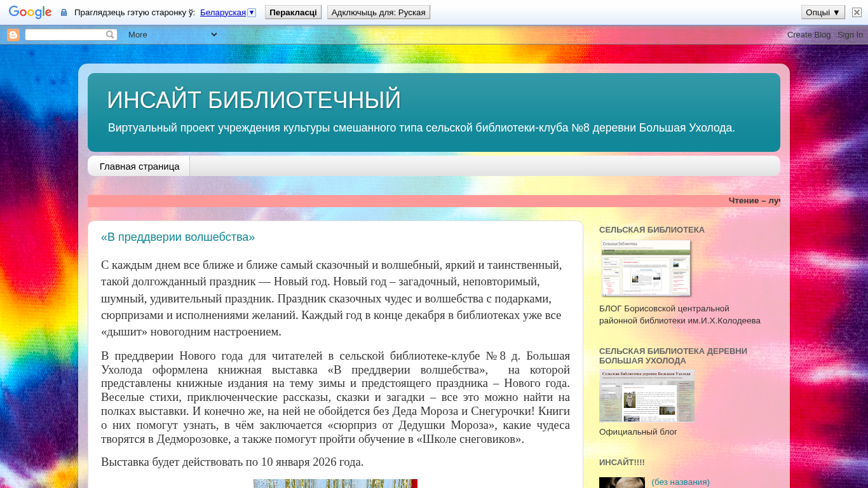
Task: Open the (без названия) link
Action: pyautogui.click(x=681, y=482)
